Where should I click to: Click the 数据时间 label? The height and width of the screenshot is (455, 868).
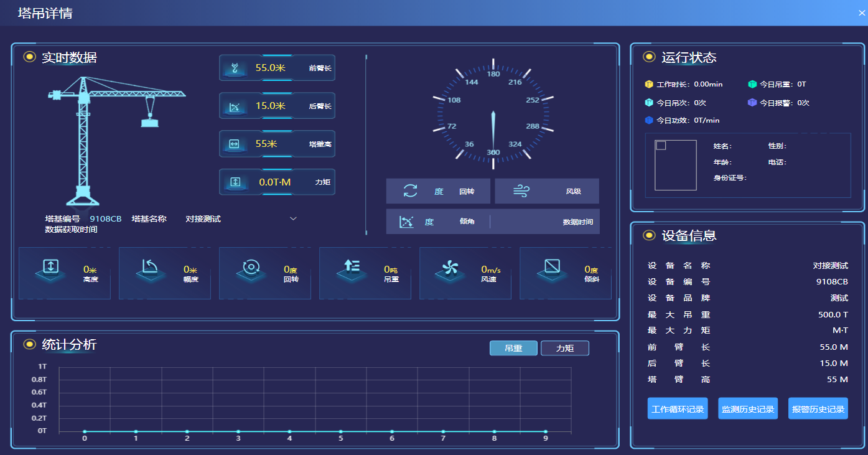coord(578,222)
